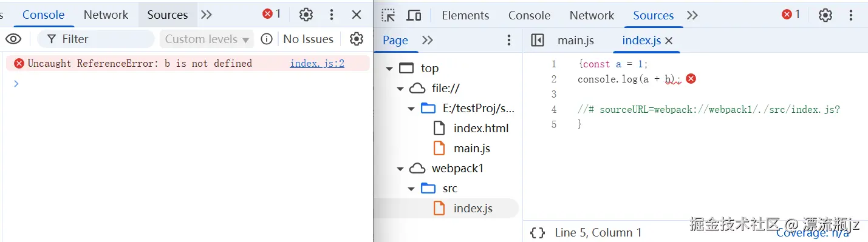Open Console tab in right DevTools
The height and width of the screenshot is (242, 868).
click(x=529, y=15)
